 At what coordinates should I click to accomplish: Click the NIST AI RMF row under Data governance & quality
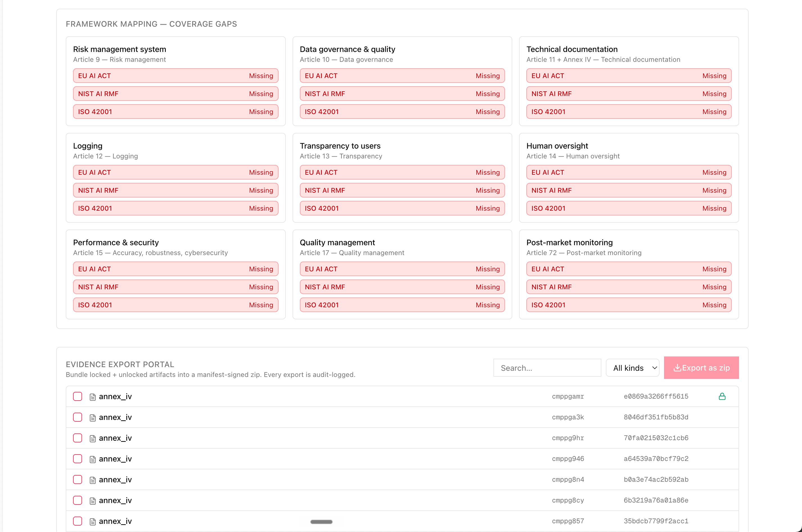point(402,94)
